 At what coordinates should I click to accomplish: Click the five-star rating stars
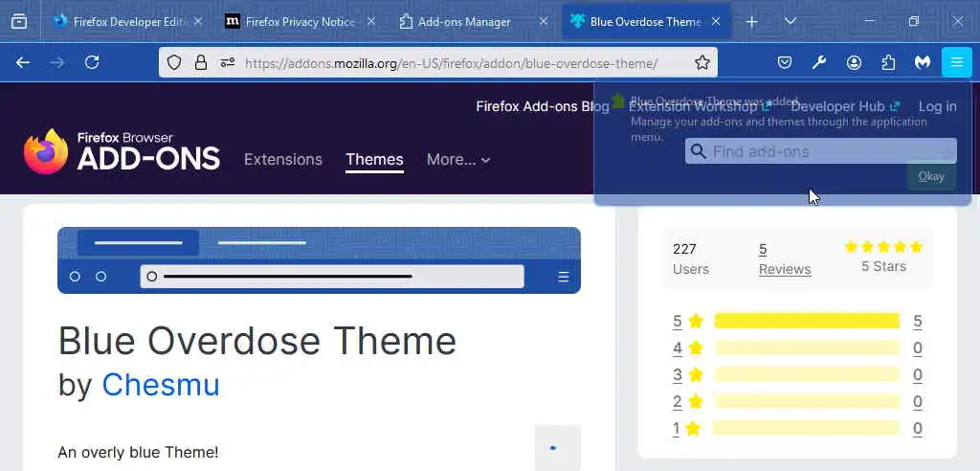pyautogui.click(x=883, y=247)
